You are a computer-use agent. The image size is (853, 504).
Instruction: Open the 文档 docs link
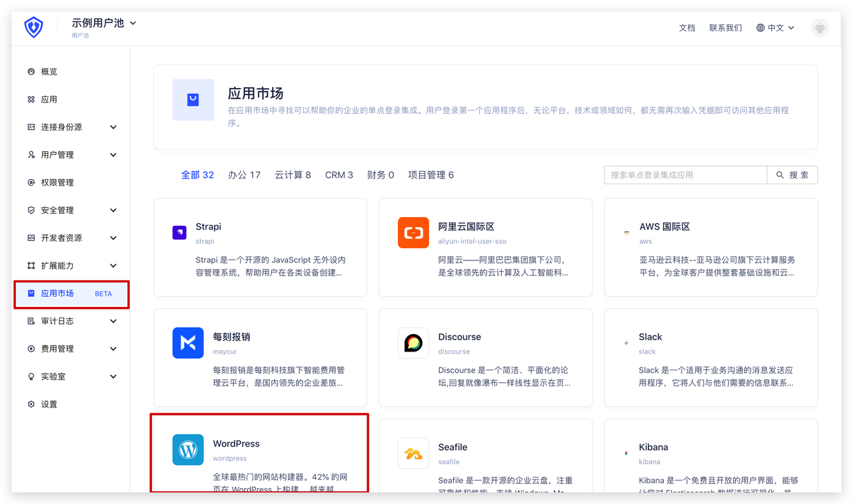click(x=687, y=28)
